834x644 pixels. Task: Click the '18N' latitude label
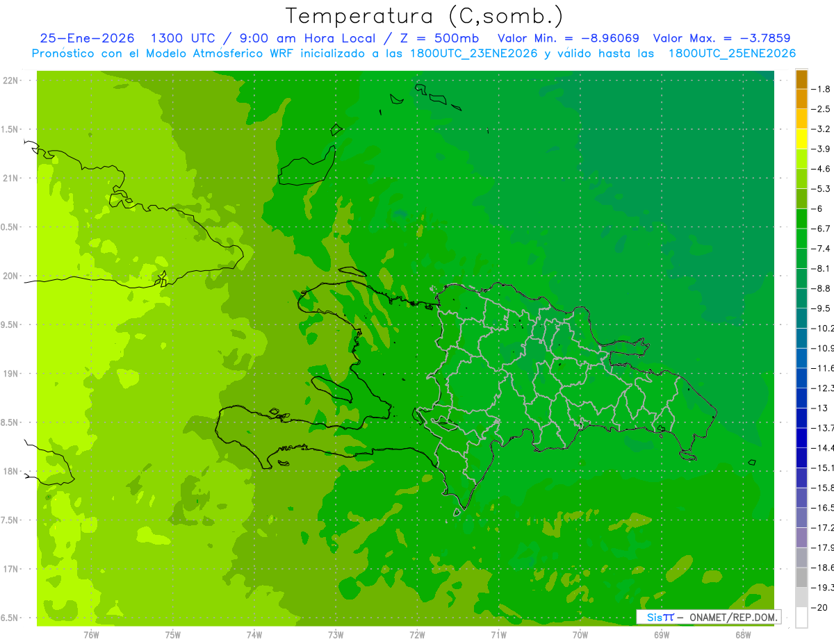[x=11, y=471]
